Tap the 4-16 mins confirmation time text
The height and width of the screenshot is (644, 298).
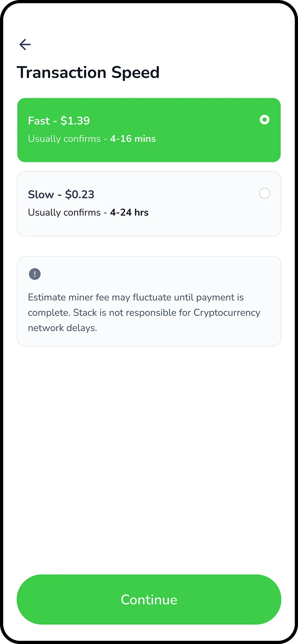pos(133,138)
